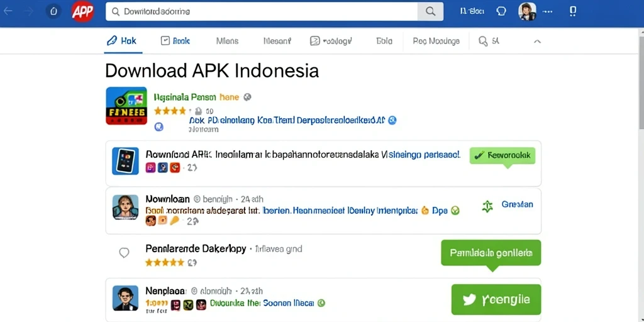The image size is (644, 322).
Task: Click the globe icon after Hgsinala Pansn hane
Action: tap(247, 97)
